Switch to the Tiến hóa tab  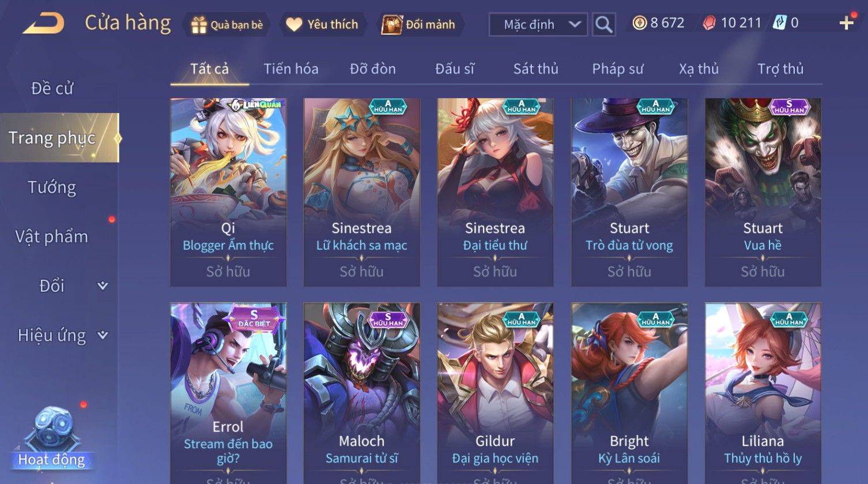290,69
